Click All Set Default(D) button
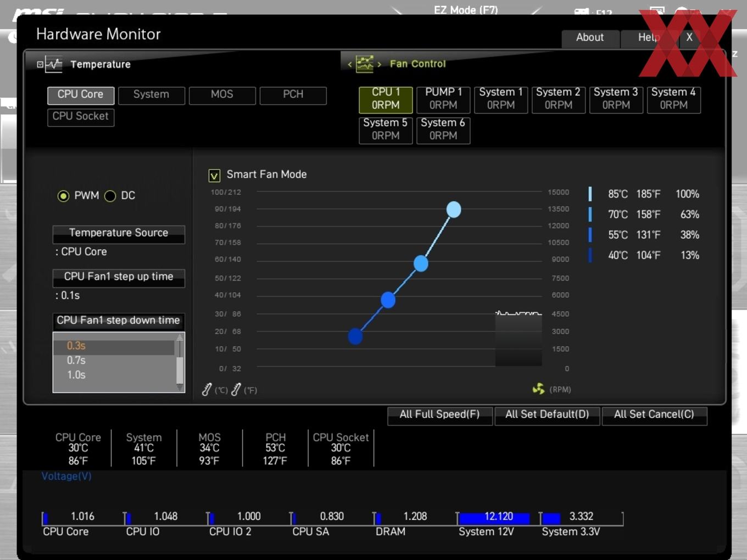 click(x=547, y=415)
